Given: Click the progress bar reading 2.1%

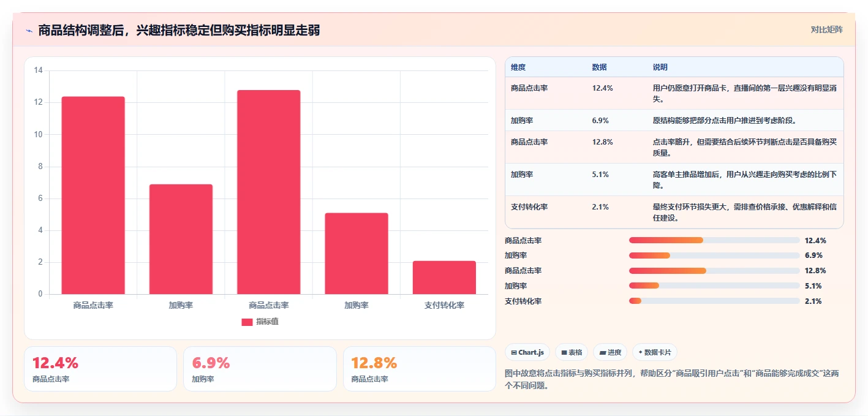Looking at the screenshot, I should click(x=714, y=301).
